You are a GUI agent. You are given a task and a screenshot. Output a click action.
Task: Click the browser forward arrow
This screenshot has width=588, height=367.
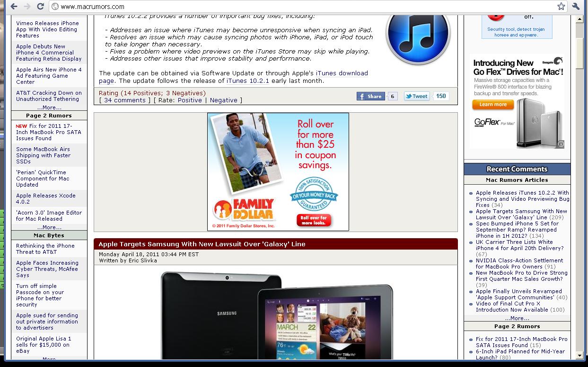[27, 7]
